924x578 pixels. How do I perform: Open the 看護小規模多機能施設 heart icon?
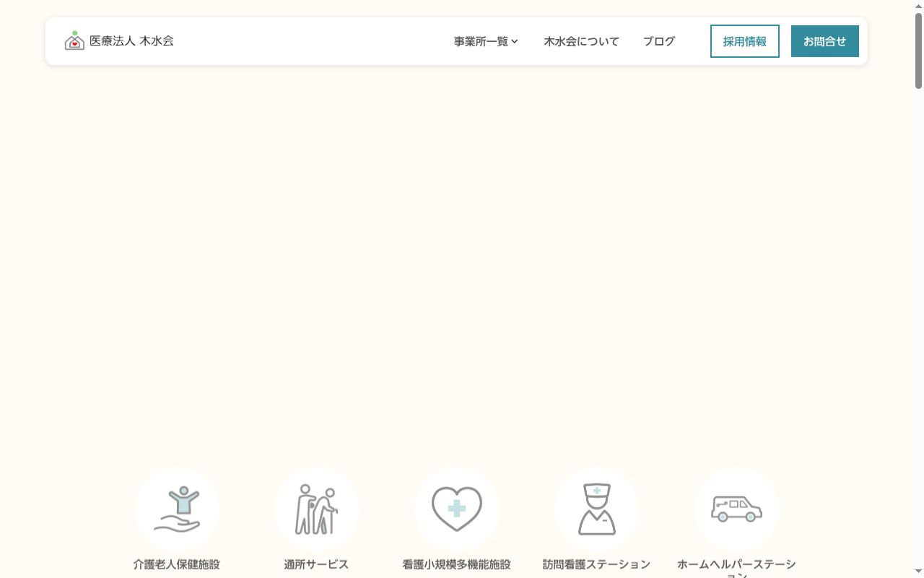click(x=457, y=509)
